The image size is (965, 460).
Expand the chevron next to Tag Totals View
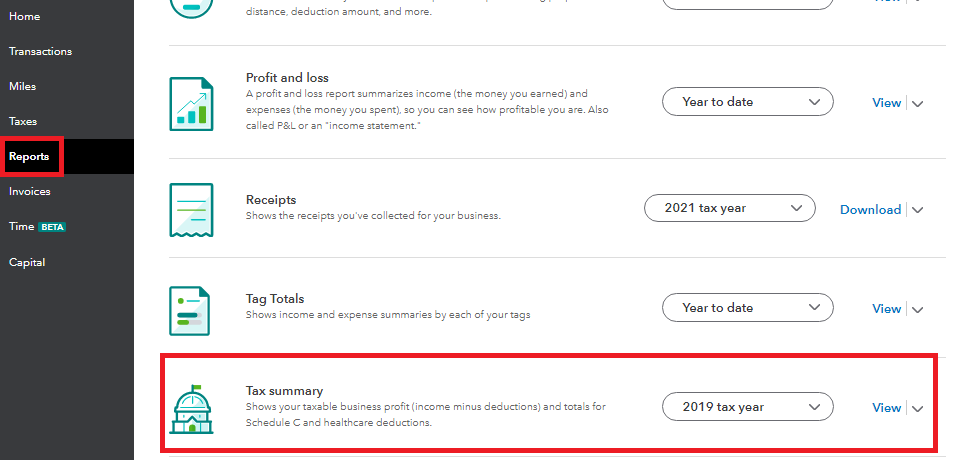point(918,309)
